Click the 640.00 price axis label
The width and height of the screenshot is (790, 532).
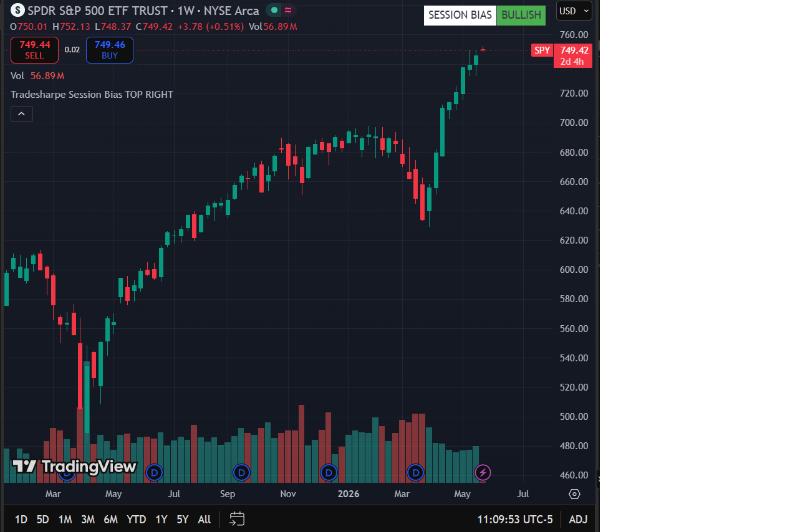tap(574, 211)
